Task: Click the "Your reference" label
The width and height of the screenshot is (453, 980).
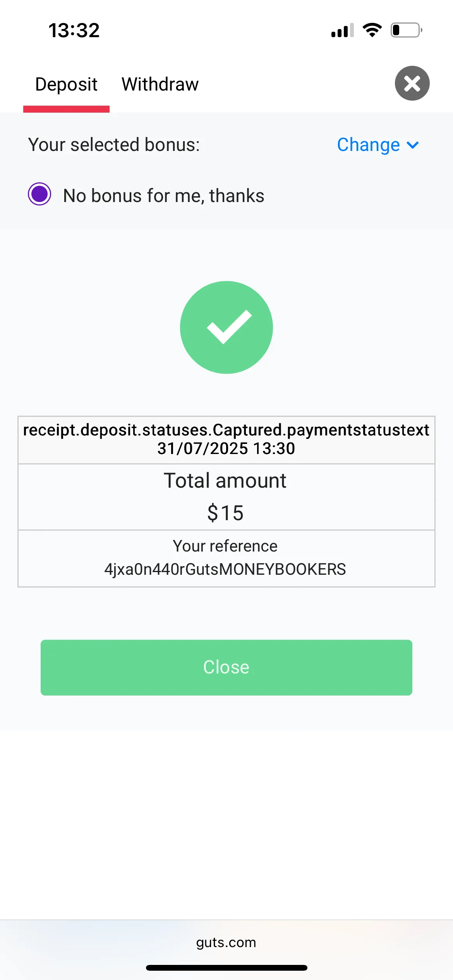Action: click(225, 546)
